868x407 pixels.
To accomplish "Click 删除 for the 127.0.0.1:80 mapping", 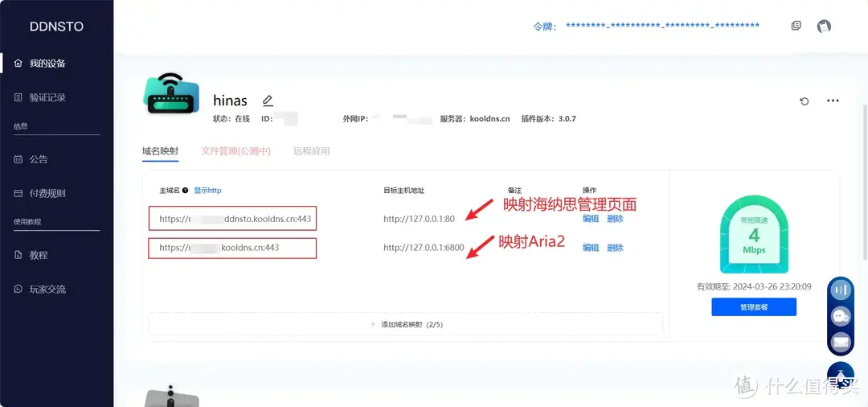I will pos(615,219).
